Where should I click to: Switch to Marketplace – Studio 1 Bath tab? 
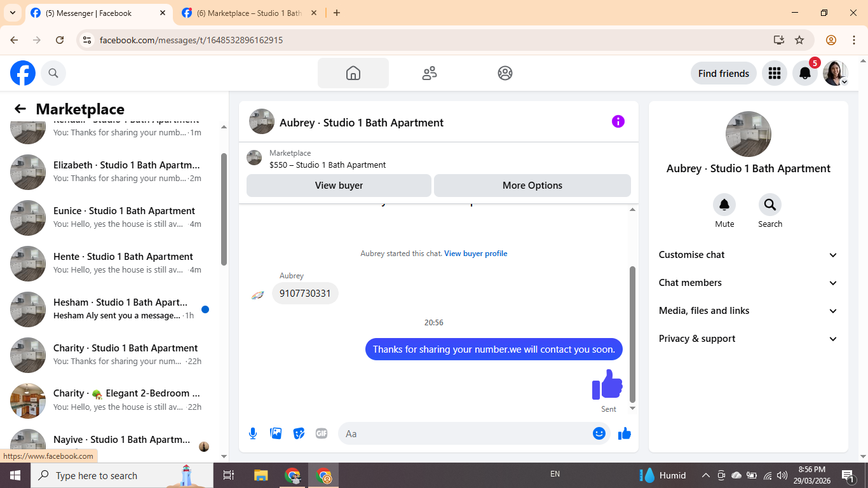(249, 13)
